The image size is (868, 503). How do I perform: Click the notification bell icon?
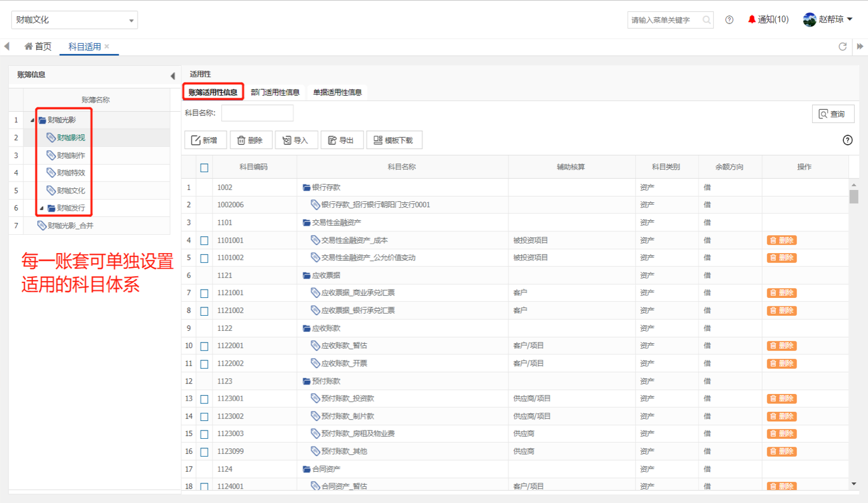pyautogui.click(x=752, y=20)
